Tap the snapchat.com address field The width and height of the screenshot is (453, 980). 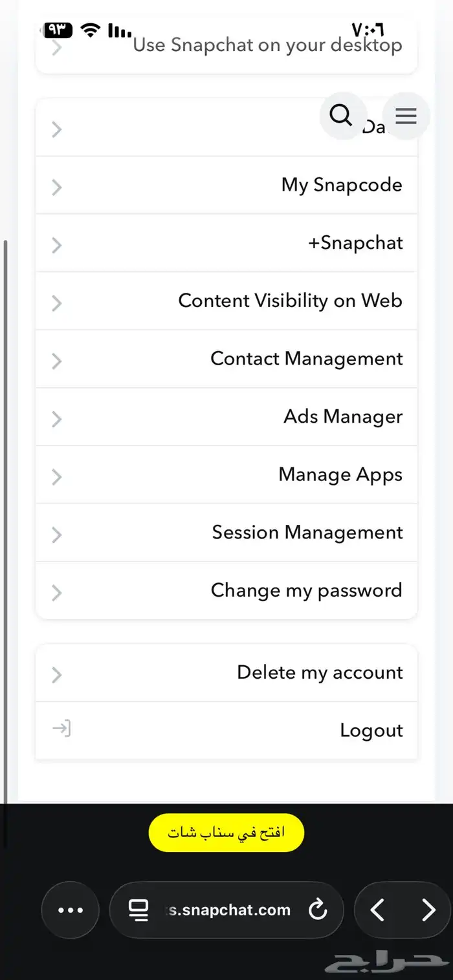[230, 910]
